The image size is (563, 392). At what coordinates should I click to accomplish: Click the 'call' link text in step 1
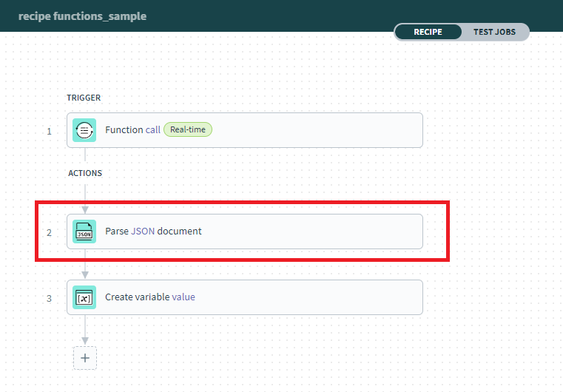click(153, 129)
